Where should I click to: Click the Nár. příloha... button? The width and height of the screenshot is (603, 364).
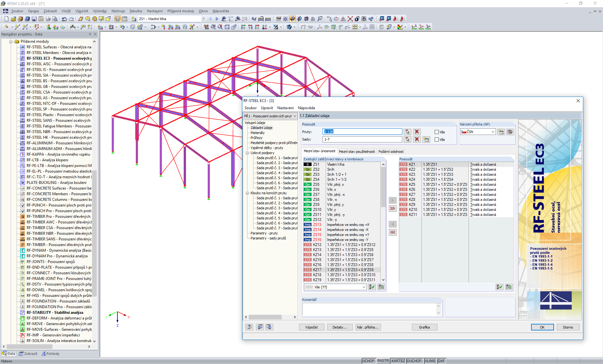tap(368, 327)
